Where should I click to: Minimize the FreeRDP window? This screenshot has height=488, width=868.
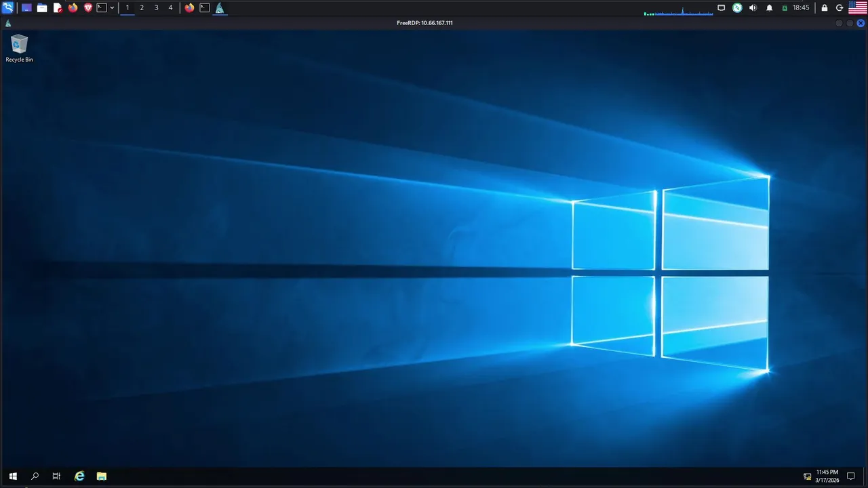(839, 23)
